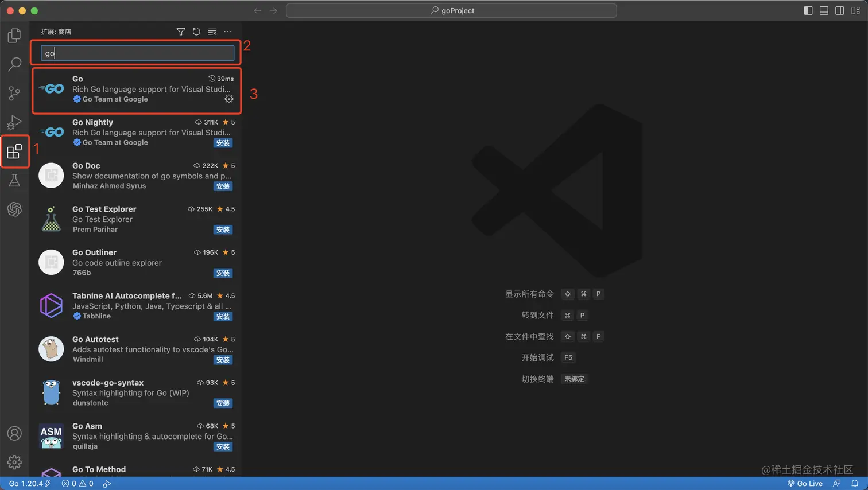Open the customize layout control
The height and width of the screenshot is (490, 868).
[855, 10]
